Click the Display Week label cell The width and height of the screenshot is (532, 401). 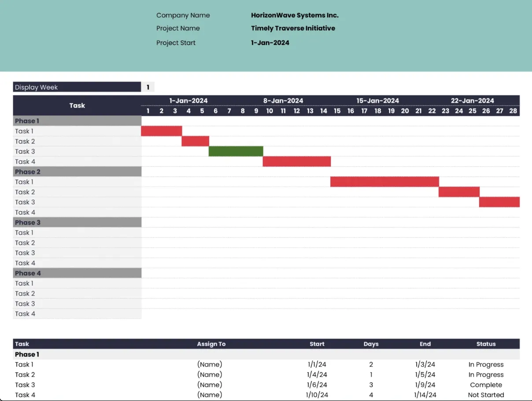pos(77,87)
